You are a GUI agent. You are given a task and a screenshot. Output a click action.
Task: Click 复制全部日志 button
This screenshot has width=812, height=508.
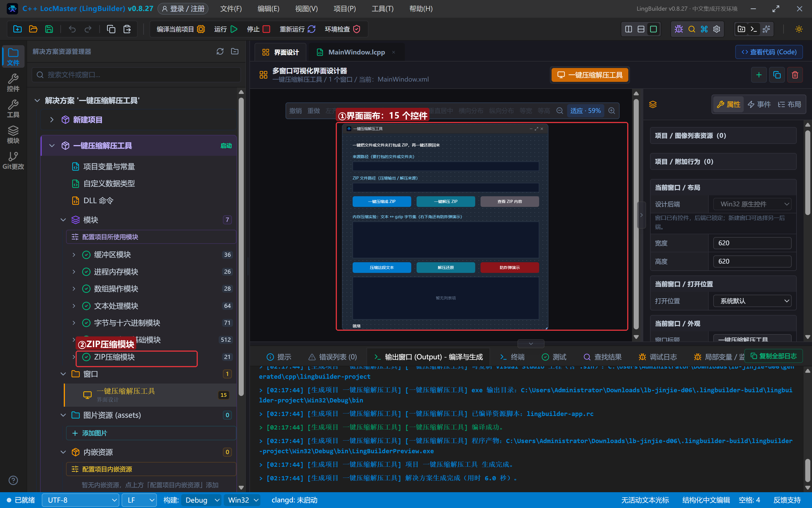[x=773, y=356]
